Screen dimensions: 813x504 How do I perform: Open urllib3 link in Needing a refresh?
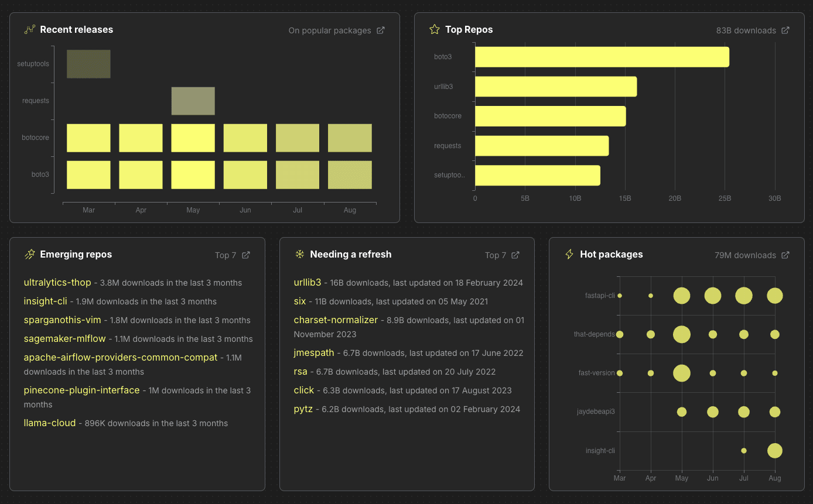click(x=308, y=283)
